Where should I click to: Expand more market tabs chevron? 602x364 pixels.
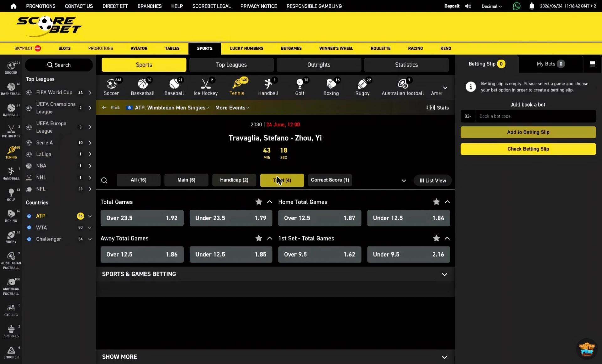coord(404,181)
